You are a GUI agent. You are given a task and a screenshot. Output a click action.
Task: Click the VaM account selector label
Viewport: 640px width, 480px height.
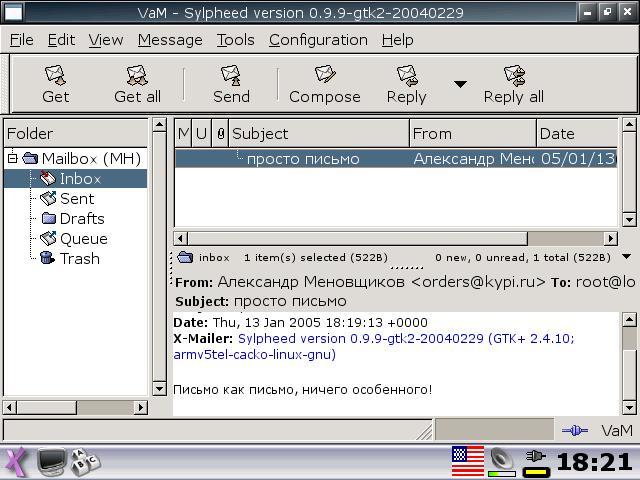(617, 430)
